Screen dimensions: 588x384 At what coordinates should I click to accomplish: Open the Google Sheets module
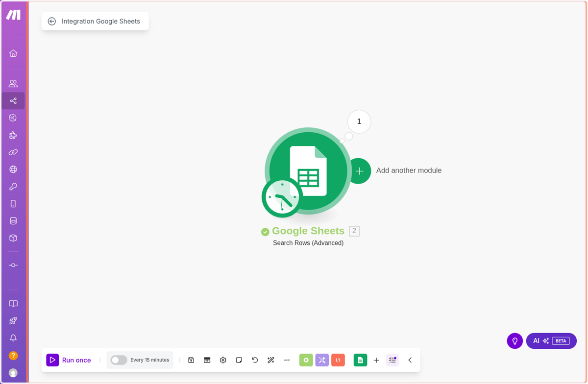click(x=308, y=171)
